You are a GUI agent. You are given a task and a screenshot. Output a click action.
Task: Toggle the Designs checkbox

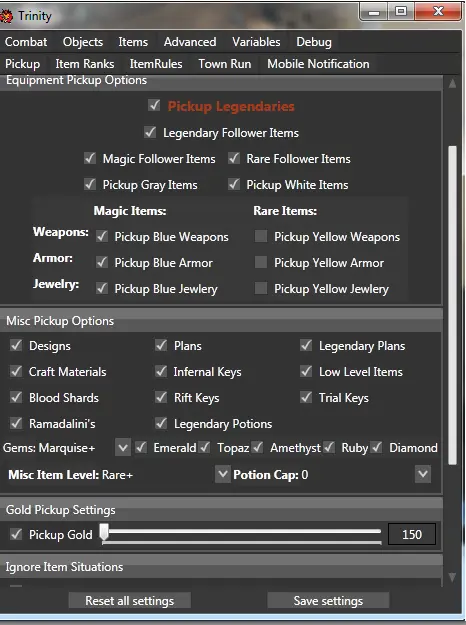pos(16,345)
